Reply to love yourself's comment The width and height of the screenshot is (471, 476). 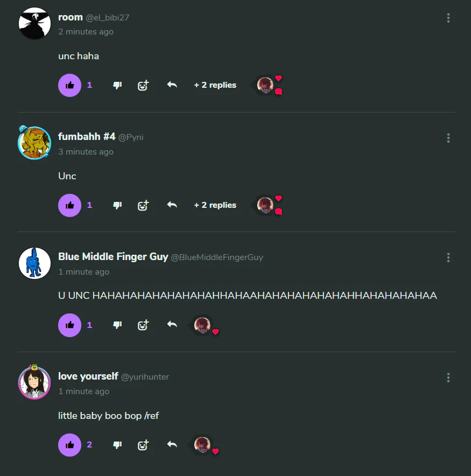point(172,444)
